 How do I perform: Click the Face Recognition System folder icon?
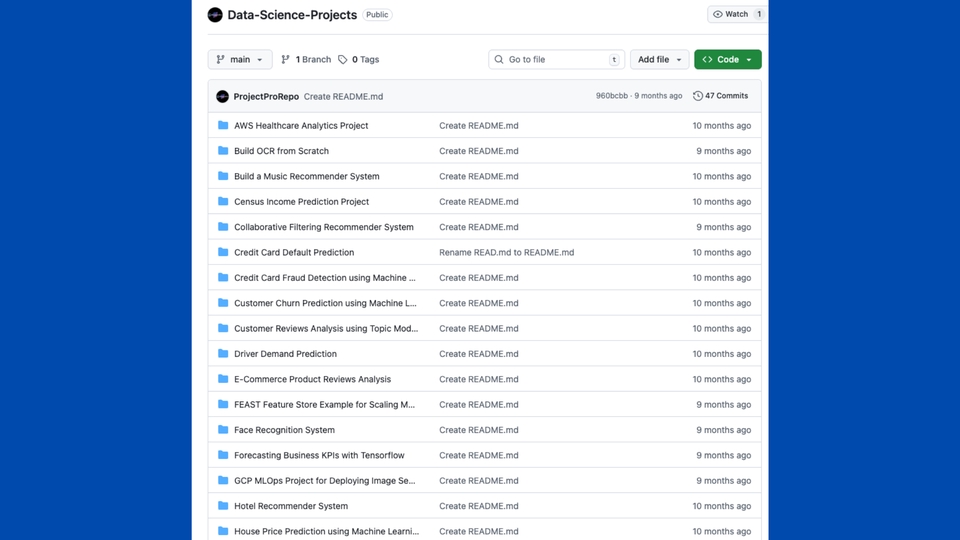click(x=223, y=430)
